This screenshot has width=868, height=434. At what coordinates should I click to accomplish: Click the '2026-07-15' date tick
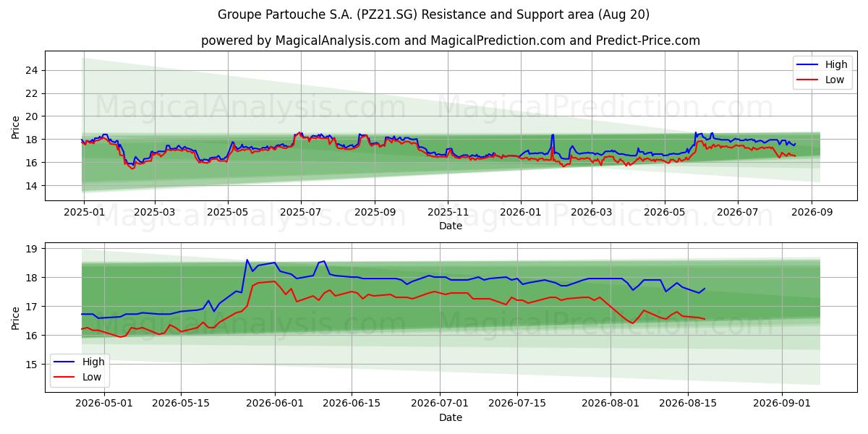point(517,404)
